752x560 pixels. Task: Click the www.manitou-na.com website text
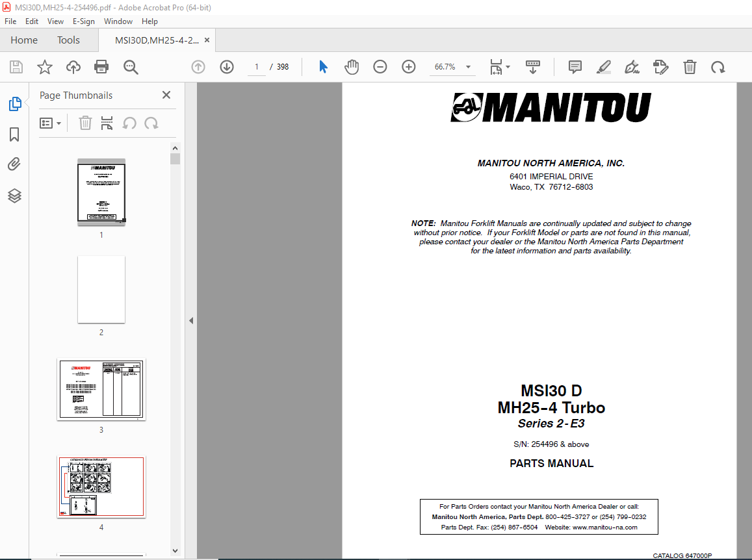point(604,527)
